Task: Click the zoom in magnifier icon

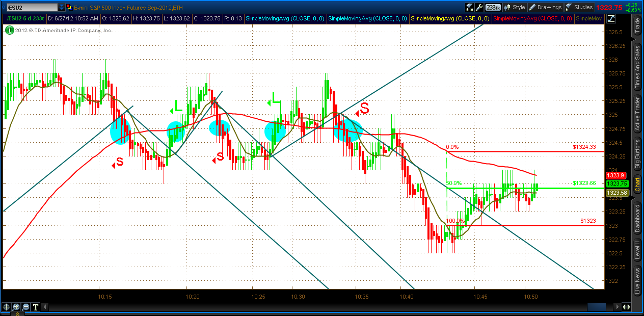Action: click(16, 307)
